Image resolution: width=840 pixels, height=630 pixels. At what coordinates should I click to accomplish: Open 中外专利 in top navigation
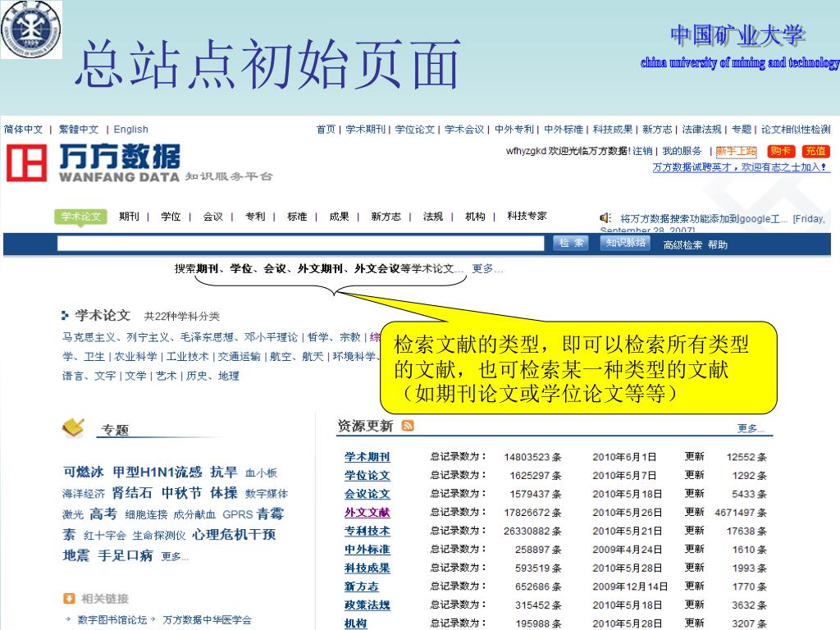click(514, 129)
